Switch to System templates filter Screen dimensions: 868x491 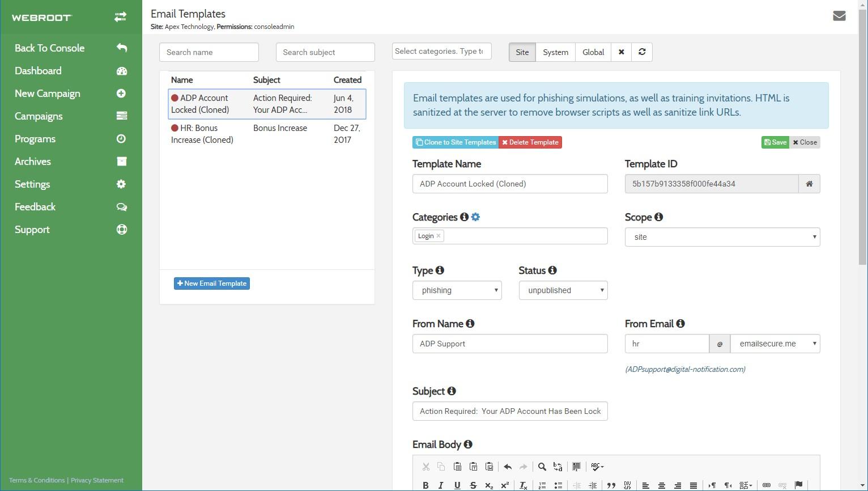point(555,52)
